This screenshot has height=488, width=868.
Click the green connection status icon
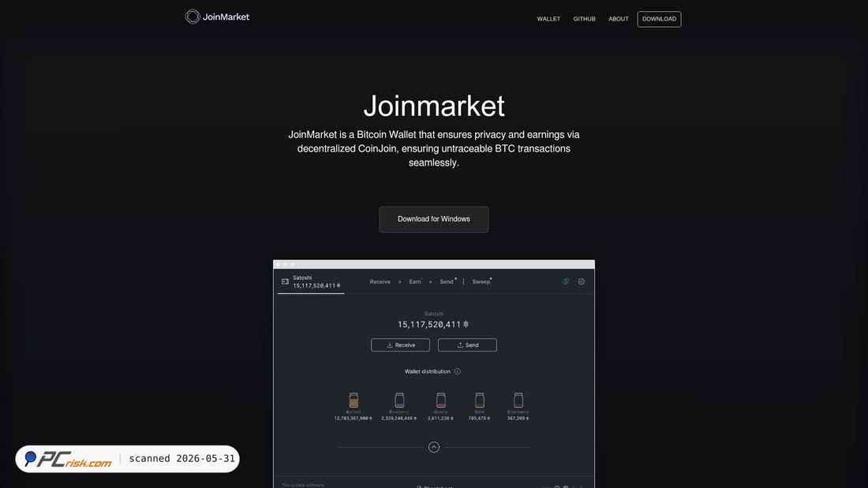(x=566, y=281)
